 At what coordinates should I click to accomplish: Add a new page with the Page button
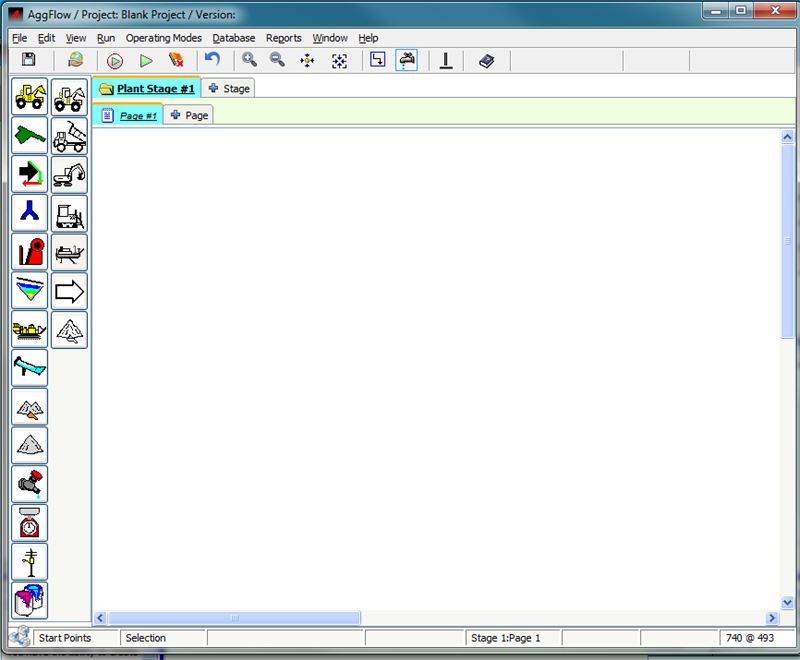point(189,116)
